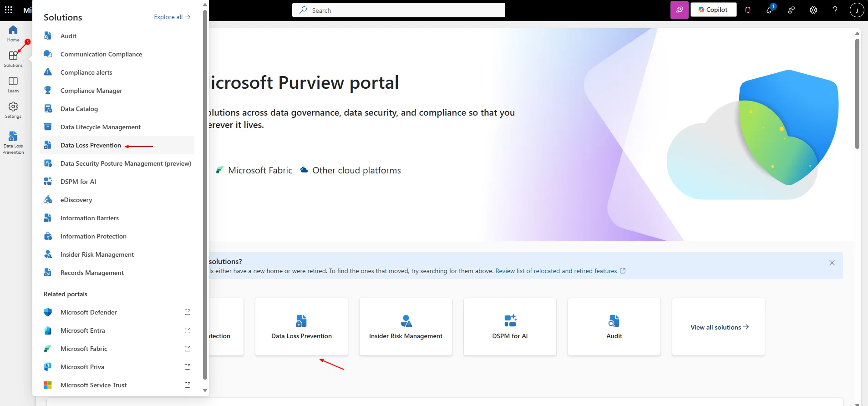Open pinned Data Loss Prevention rail icon

[x=13, y=142]
